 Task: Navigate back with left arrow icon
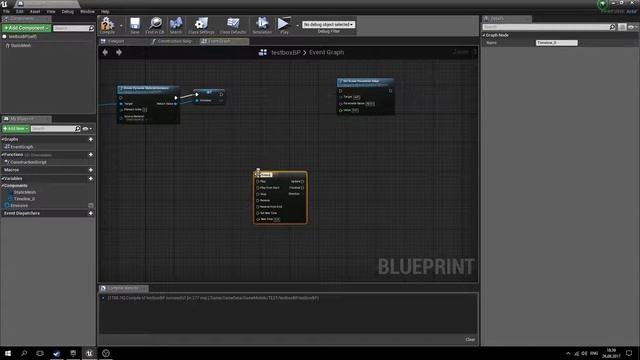[105, 52]
